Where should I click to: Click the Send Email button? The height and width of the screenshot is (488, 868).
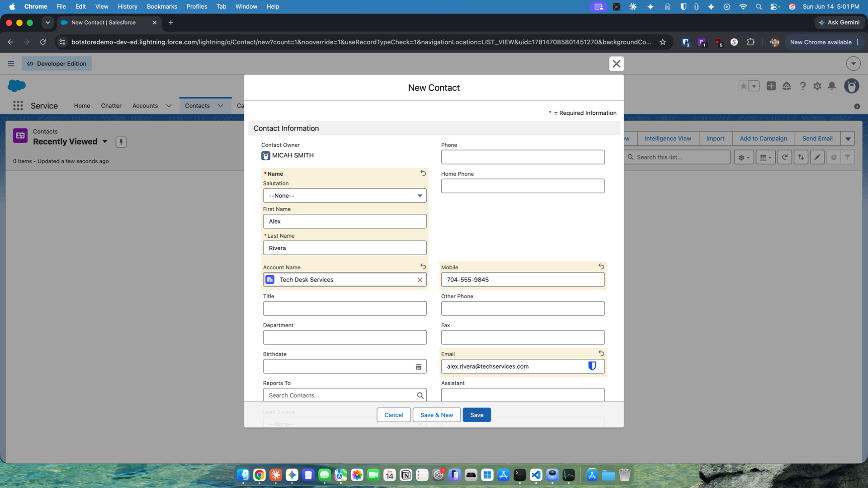(x=817, y=139)
